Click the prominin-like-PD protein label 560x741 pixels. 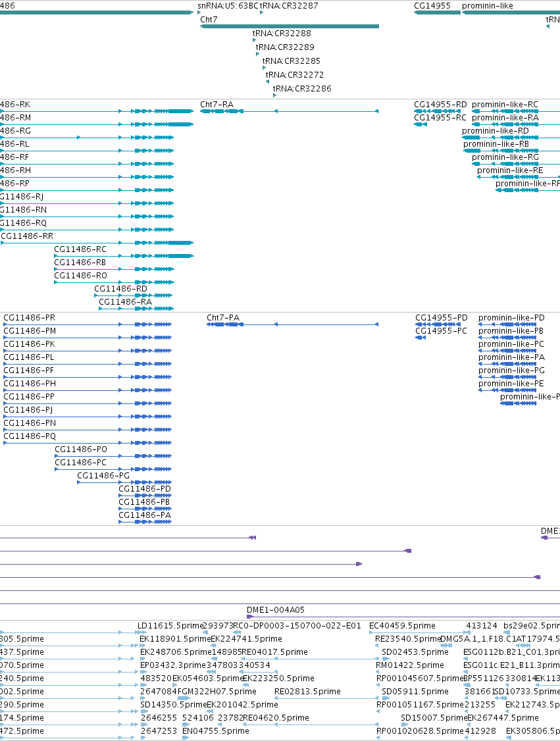pos(511,318)
